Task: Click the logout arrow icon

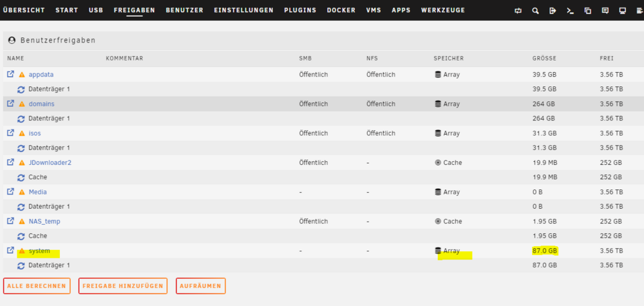Action: (553, 11)
